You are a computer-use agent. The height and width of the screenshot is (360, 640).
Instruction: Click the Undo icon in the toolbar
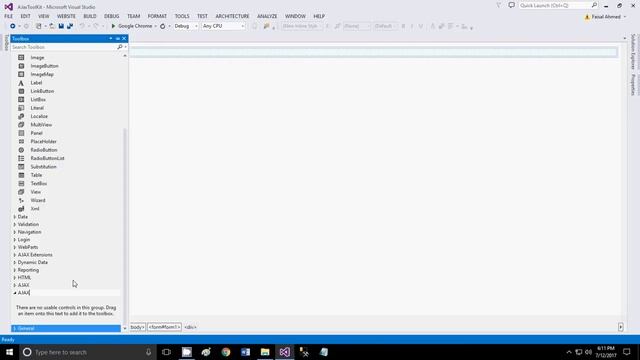[x=82, y=26]
